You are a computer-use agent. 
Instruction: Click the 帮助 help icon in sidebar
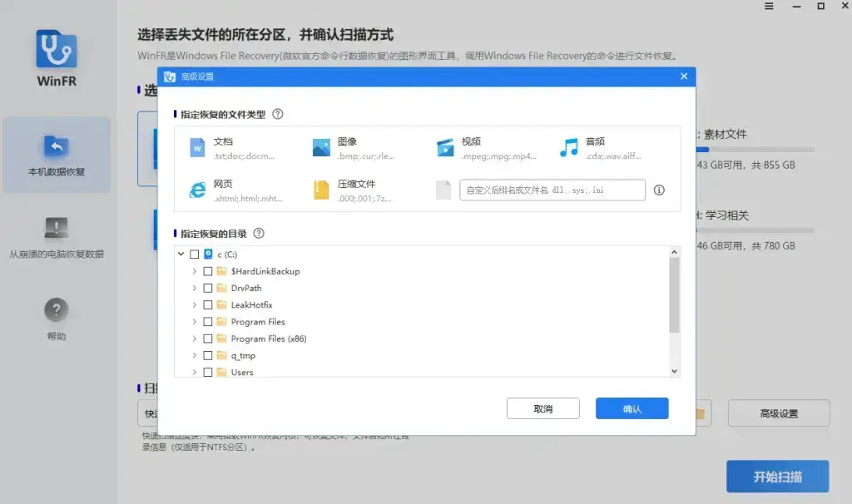(x=56, y=311)
